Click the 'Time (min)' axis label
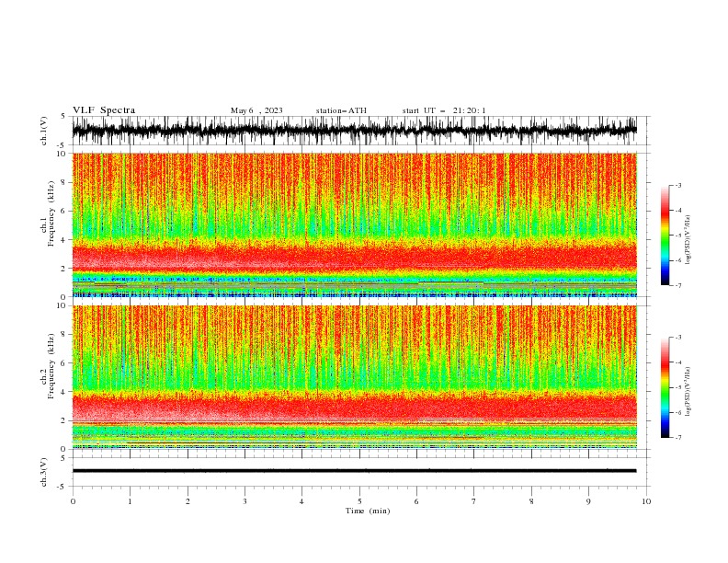The width and height of the screenshot is (728, 563). [368, 511]
